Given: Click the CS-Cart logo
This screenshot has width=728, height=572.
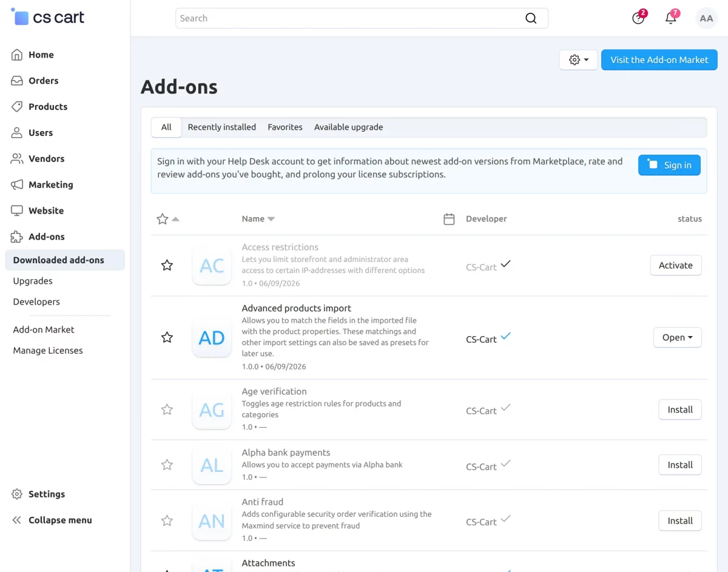Looking at the screenshot, I should [x=48, y=18].
